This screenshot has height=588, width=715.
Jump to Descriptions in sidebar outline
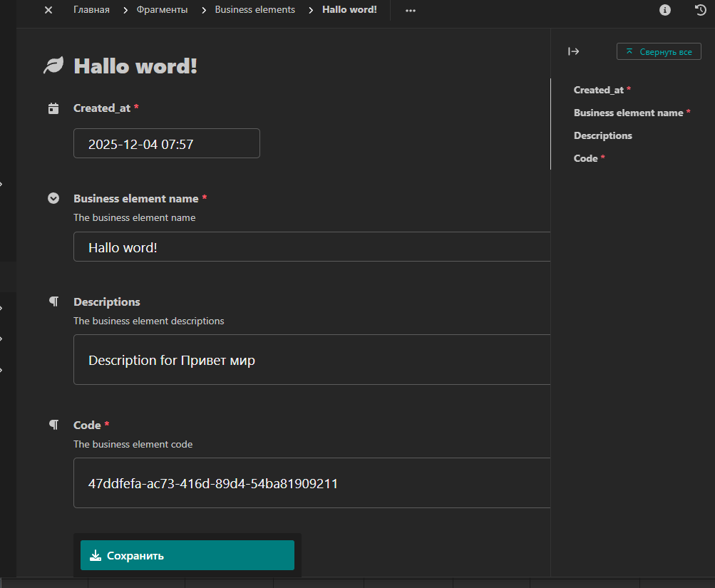[x=603, y=135]
